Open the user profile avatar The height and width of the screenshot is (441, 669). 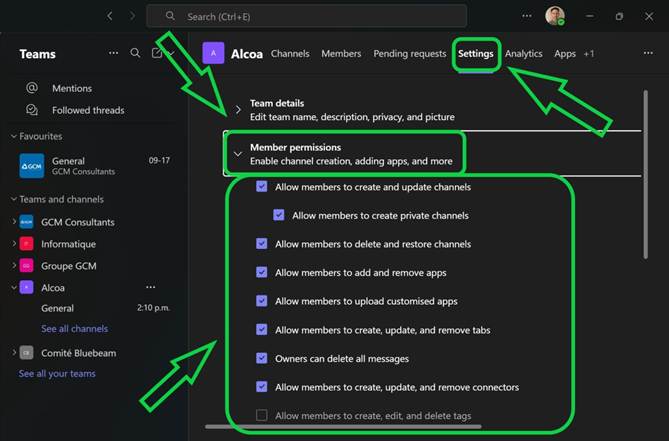[x=555, y=16]
